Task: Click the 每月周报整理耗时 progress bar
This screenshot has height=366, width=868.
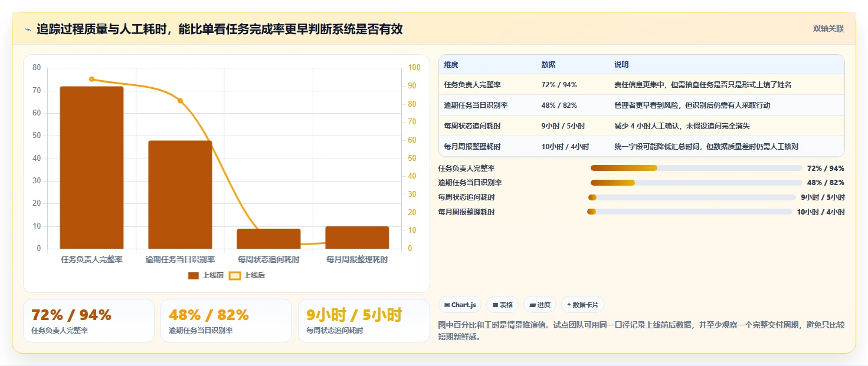Action: [x=690, y=212]
